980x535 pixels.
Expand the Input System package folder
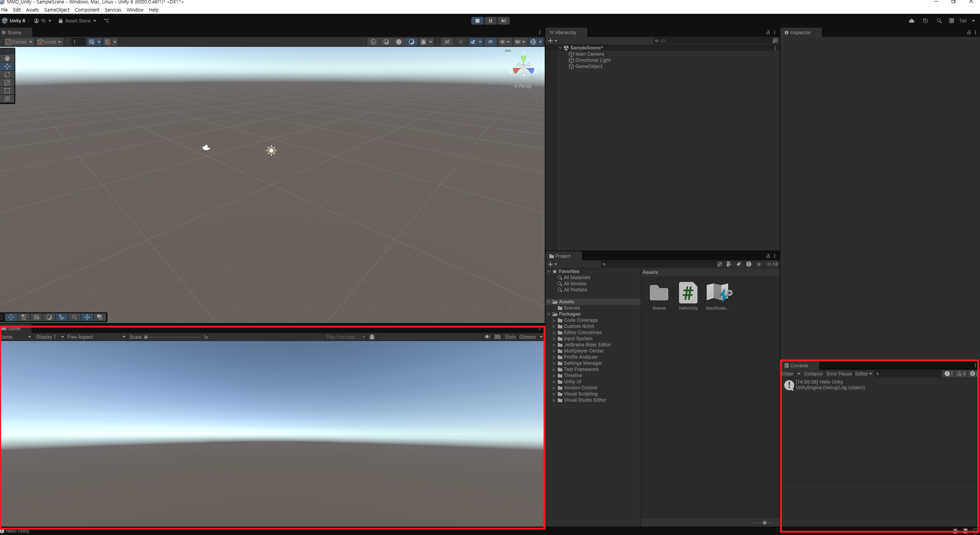(x=554, y=339)
